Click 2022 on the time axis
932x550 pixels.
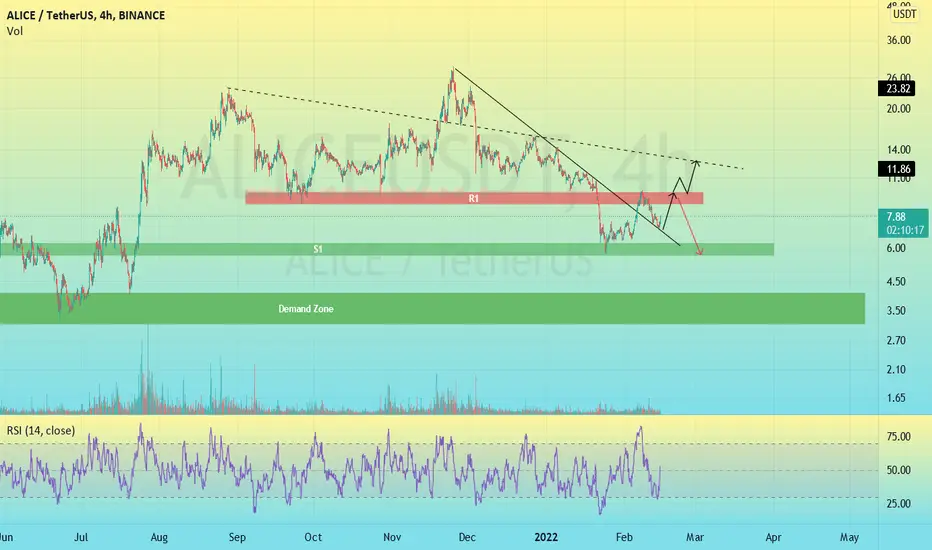pos(546,537)
